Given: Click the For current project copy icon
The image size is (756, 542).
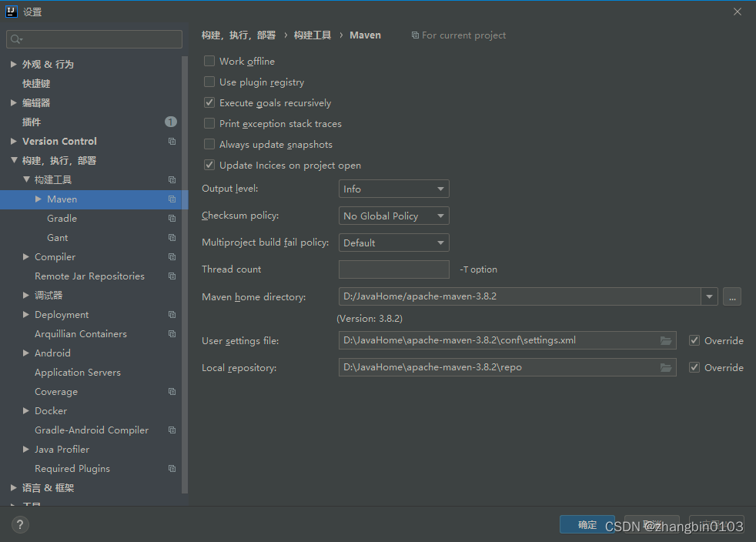Looking at the screenshot, I should coord(415,35).
